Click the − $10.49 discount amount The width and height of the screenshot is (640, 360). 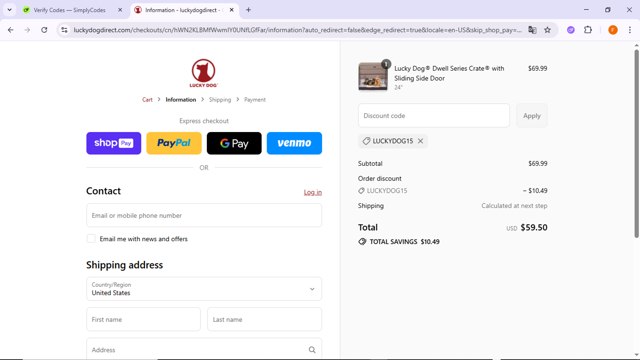(535, 191)
